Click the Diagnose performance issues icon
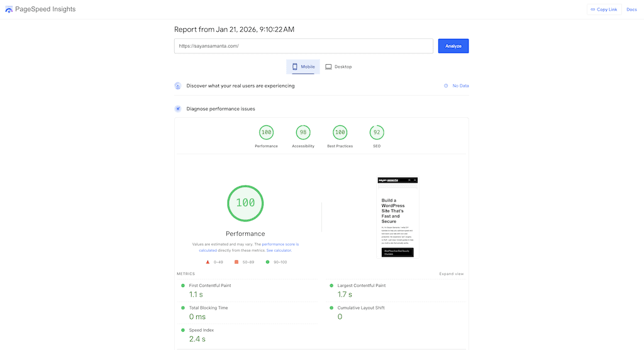The image size is (644, 350). (x=178, y=109)
